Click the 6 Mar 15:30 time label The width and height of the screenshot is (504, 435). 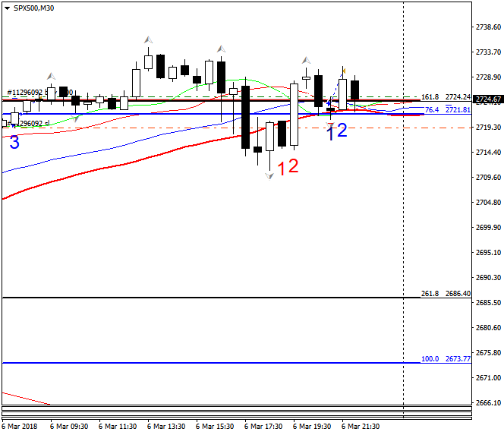pos(215,427)
